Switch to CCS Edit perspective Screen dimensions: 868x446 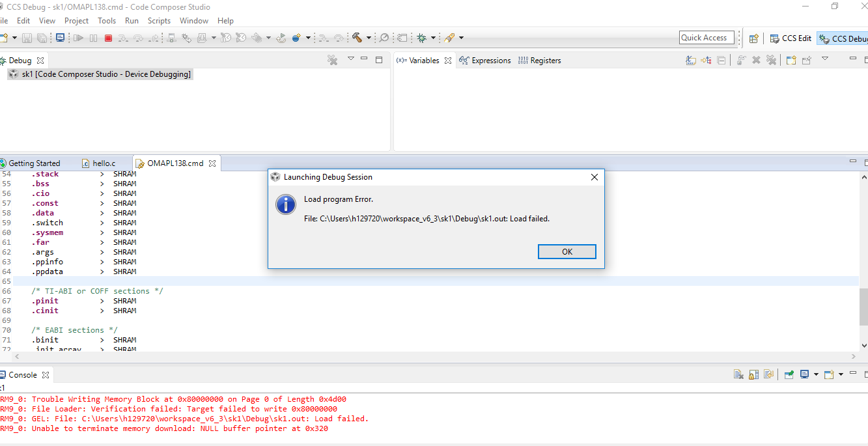[791, 38]
